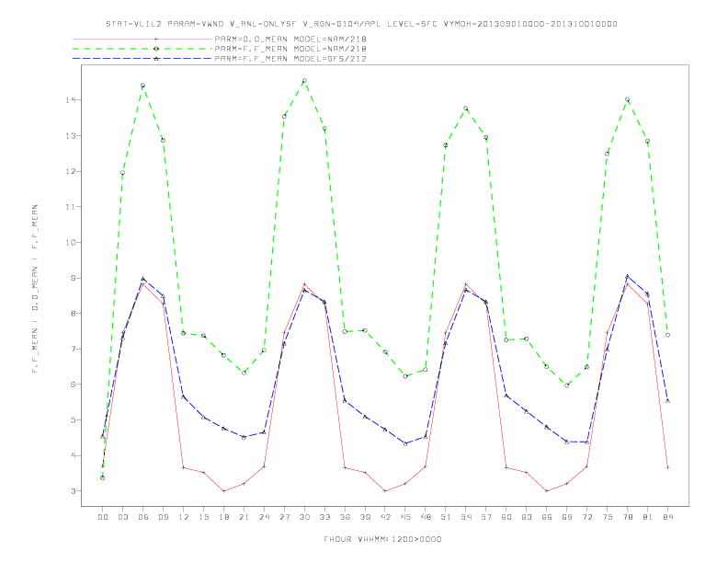Click green circle marker at hour 69
This screenshot has width=728, height=563.
pyautogui.click(x=567, y=385)
